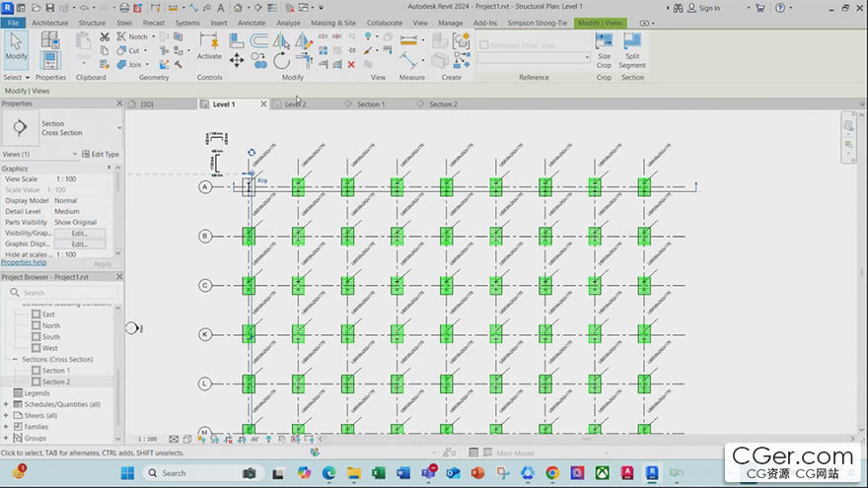Expand the Sheets (all) tree node
Viewport: 868px width, 488px height.
coord(6,416)
